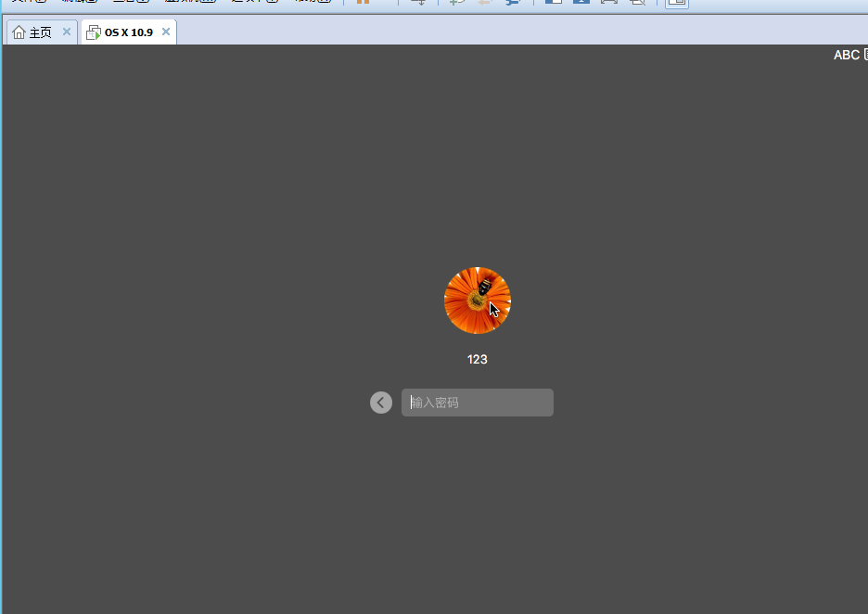This screenshot has width=868, height=614.
Task: Open the ABC input source menu
Action: [x=847, y=56]
